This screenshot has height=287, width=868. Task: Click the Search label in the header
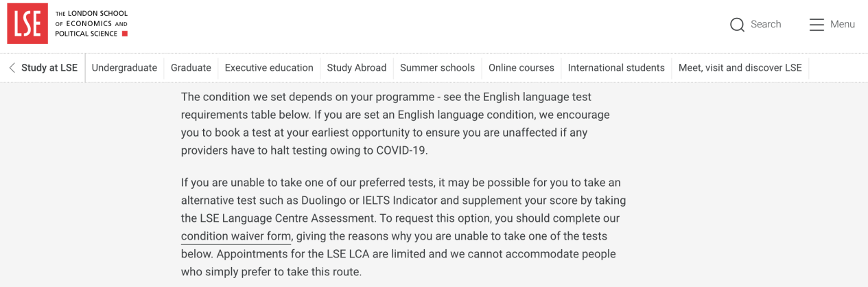click(766, 24)
